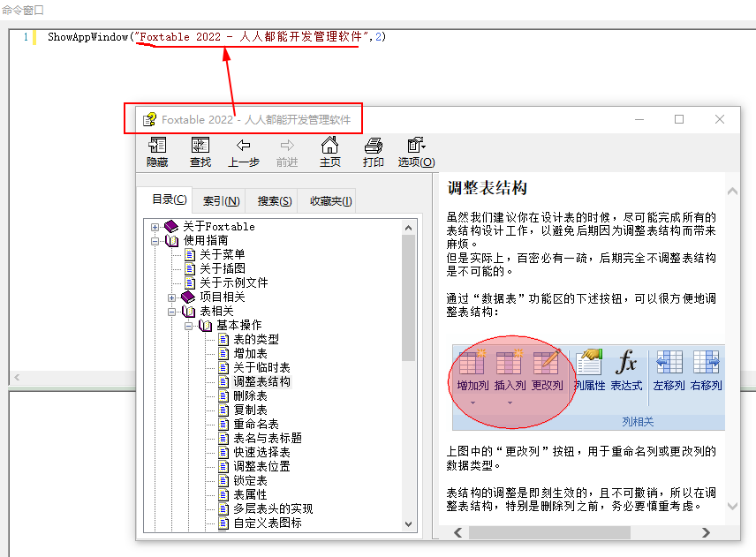The height and width of the screenshot is (557, 756).
Task: Click the 前进 forward arrow icon
Action: 287,145
